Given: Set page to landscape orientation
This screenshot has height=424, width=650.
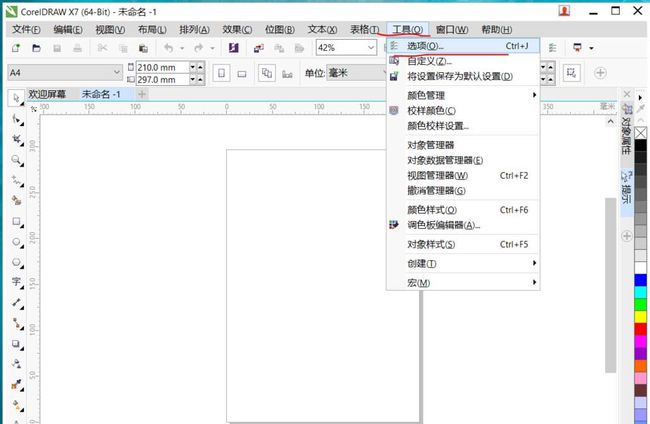Looking at the screenshot, I should (x=242, y=74).
